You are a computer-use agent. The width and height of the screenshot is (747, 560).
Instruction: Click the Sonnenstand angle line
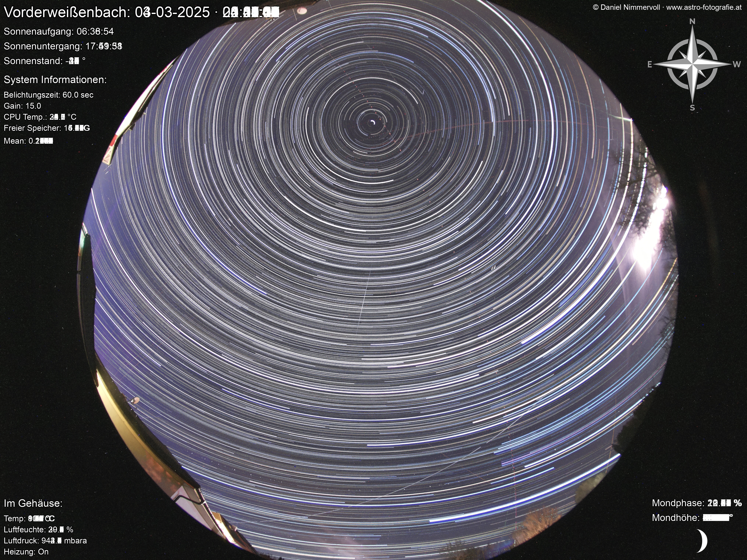(x=45, y=61)
